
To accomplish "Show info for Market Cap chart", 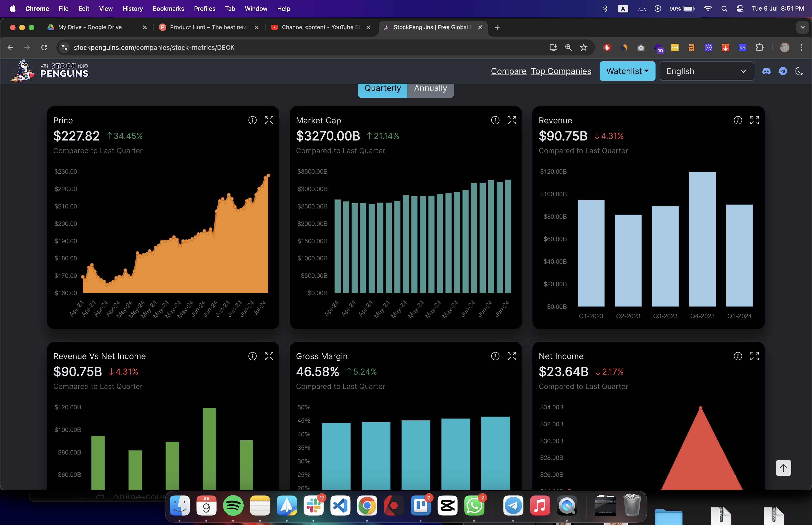I will click(495, 120).
